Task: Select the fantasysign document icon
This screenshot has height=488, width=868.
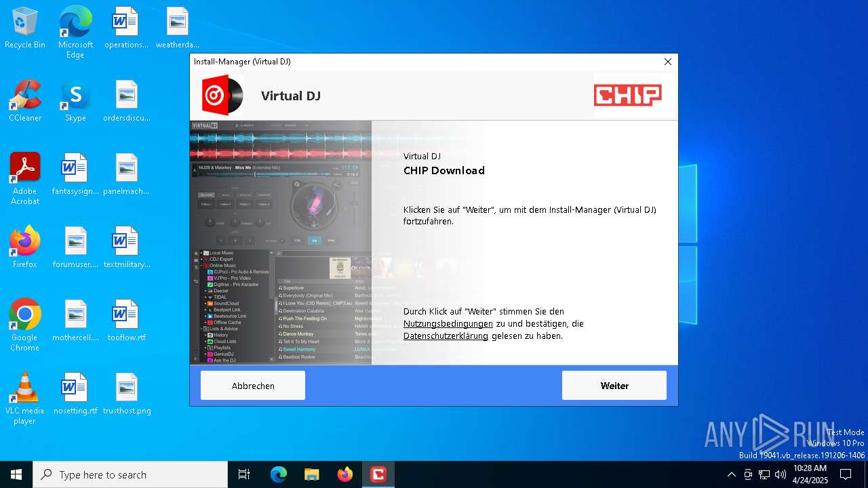Action: (75, 175)
